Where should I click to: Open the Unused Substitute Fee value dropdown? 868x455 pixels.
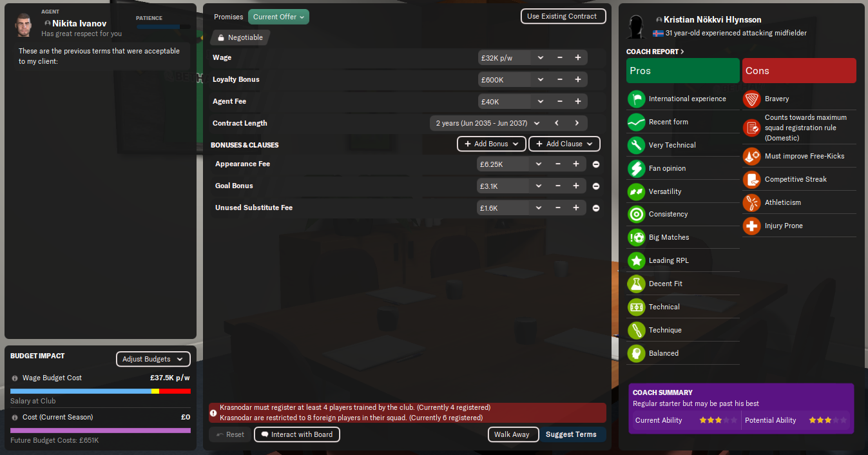[x=539, y=208]
